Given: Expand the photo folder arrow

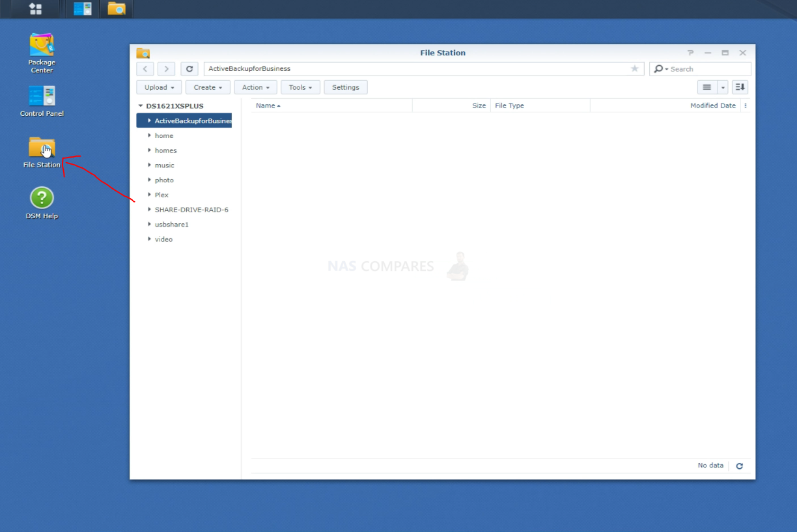Looking at the screenshot, I should [149, 180].
